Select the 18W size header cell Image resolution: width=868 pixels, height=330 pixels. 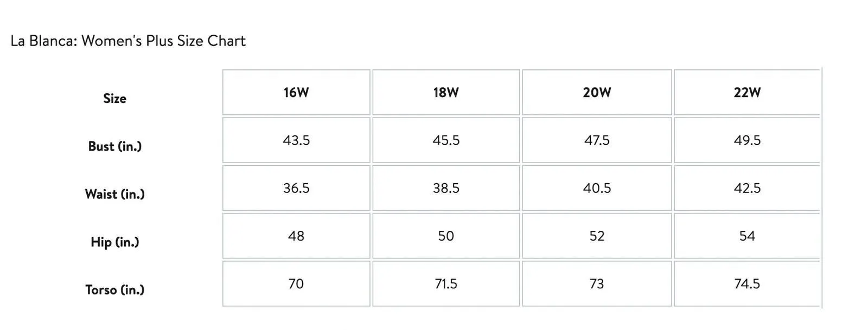click(446, 92)
